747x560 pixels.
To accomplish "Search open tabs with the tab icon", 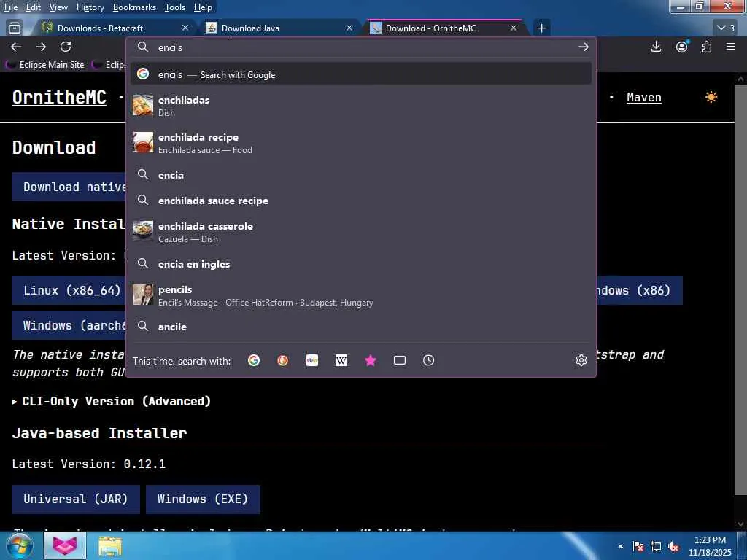I will click(400, 360).
